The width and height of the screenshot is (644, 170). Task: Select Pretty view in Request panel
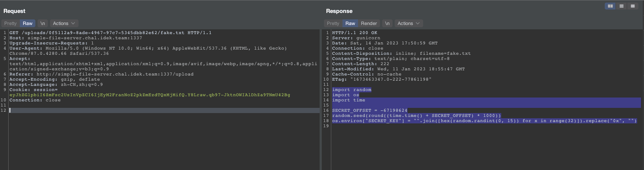(10, 23)
